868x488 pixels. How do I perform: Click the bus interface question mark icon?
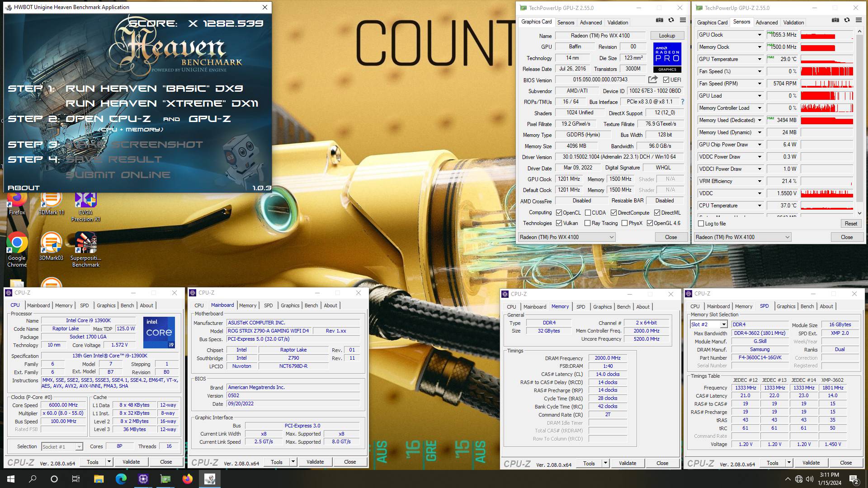[683, 102]
